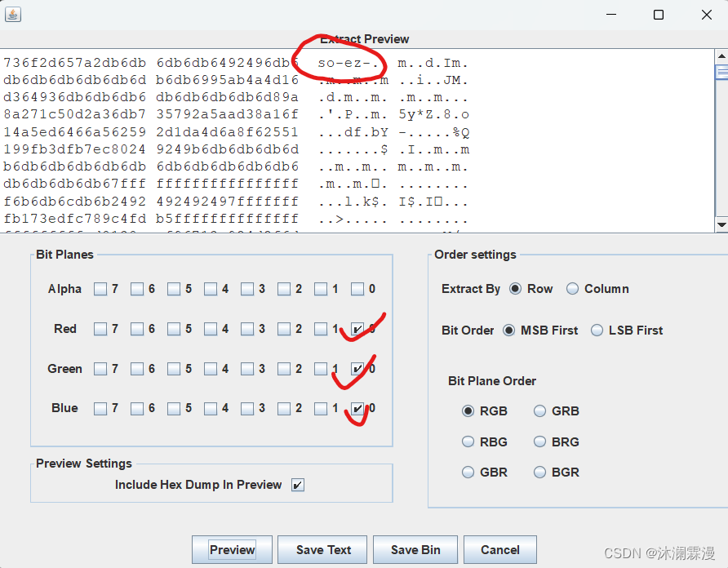Viewport: 728px width, 568px height.
Task: Check Green bit plane 6
Action: click(137, 369)
